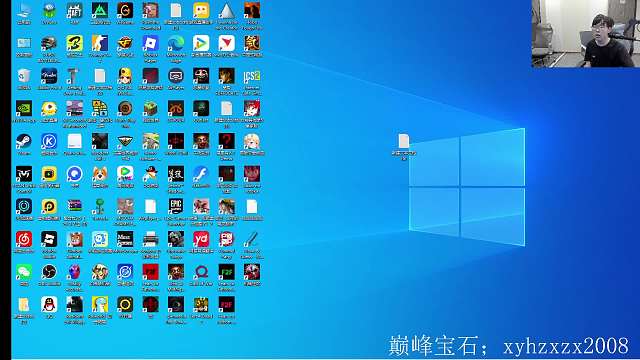Launch the Freddy bear game icon
The height and width of the screenshot is (360, 640).
click(x=74, y=240)
